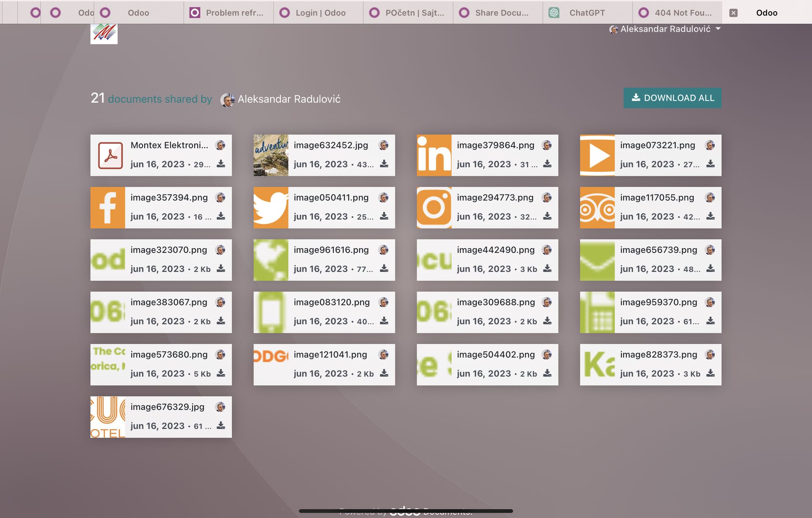Image resolution: width=812 pixels, height=518 pixels.
Task: Switch to the 404 Not Fou... tab
Action: [677, 13]
